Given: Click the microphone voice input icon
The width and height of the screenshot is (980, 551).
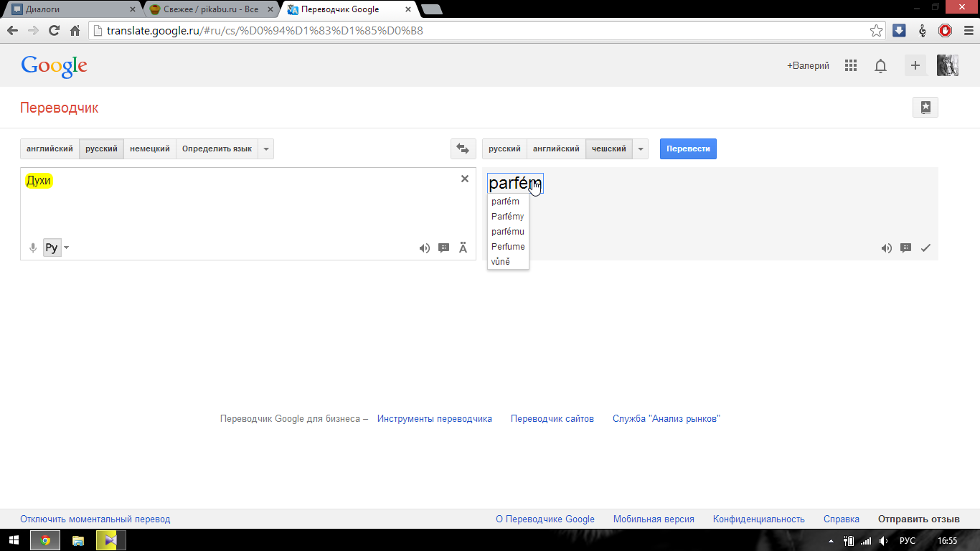Looking at the screenshot, I should [32, 248].
